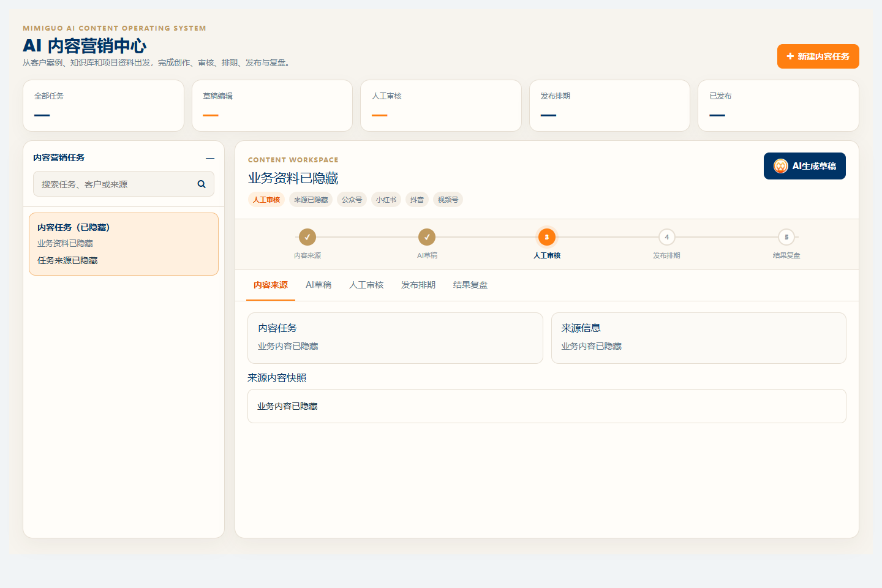Switch to the AI草稿 tab
Image resolution: width=882 pixels, height=588 pixels.
click(x=318, y=285)
